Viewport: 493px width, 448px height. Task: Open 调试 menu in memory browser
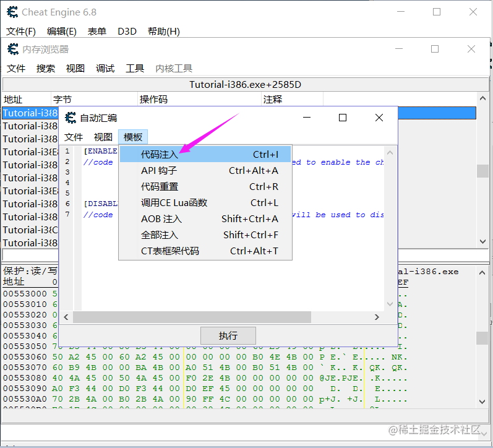click(105, 68)
